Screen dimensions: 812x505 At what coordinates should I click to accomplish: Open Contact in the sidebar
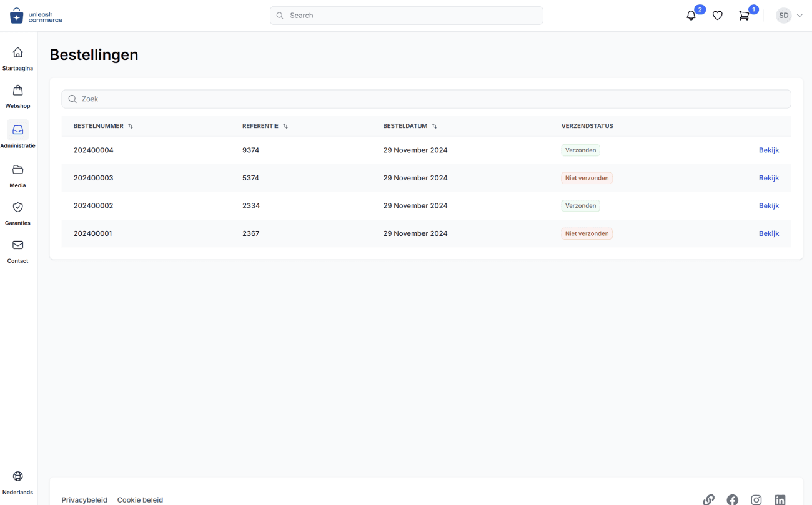click(17, 252)
